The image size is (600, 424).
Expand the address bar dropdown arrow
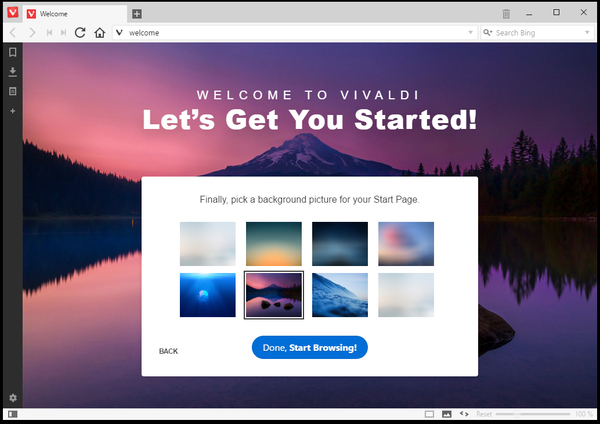tap(471, 33)
